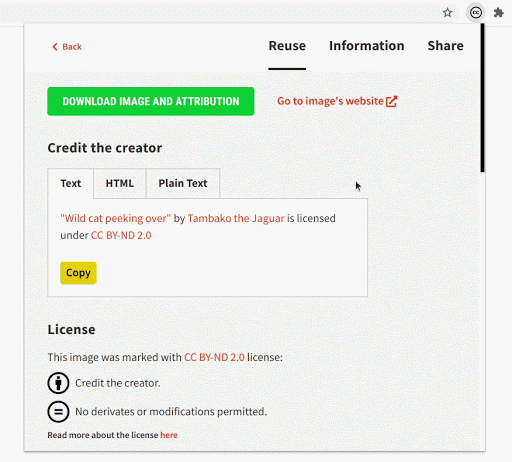Copy the attribution text
This screenshot has height=462, width=512.
[78, 273]
